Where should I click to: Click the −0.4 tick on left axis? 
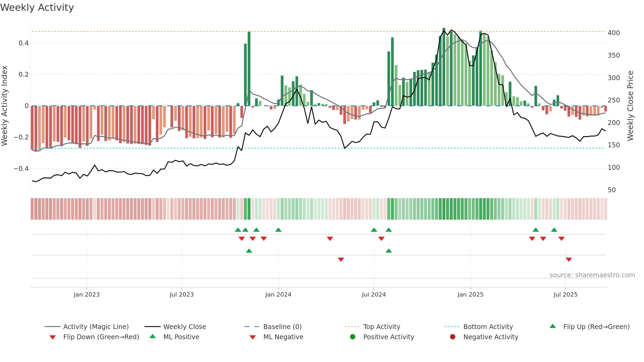21,168
